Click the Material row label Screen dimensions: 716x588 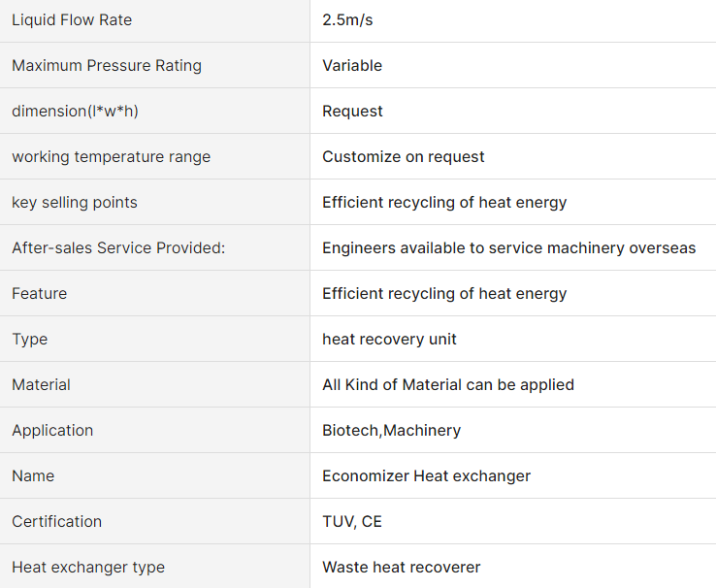[x=41, y=385]
